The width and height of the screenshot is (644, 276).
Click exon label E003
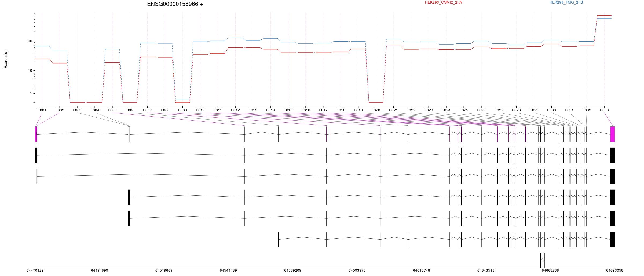pyautogui.click(x=77, y=110)
